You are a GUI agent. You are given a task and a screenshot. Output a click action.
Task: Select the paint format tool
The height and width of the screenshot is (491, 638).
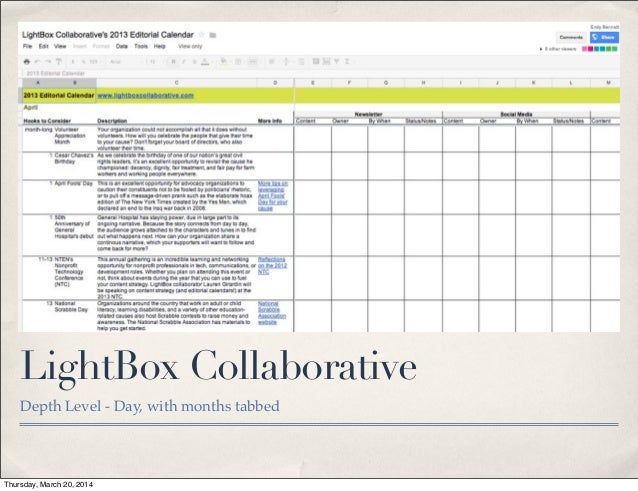(59, 61)
